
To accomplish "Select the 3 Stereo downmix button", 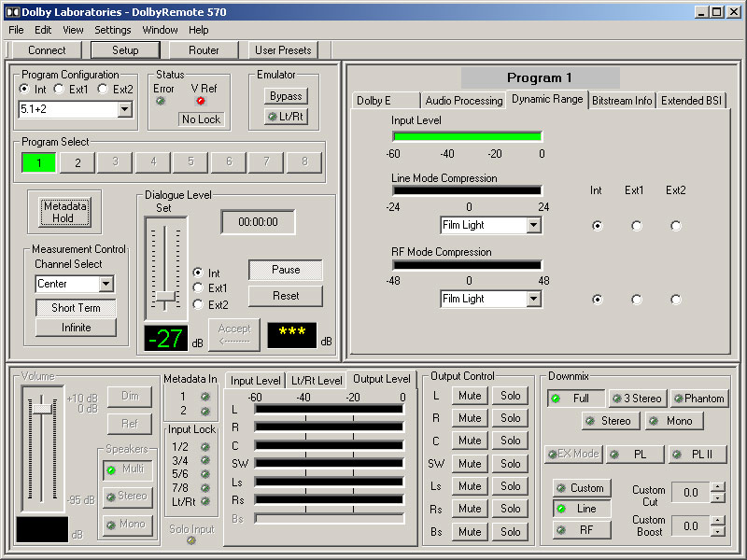I will point(636,399).
